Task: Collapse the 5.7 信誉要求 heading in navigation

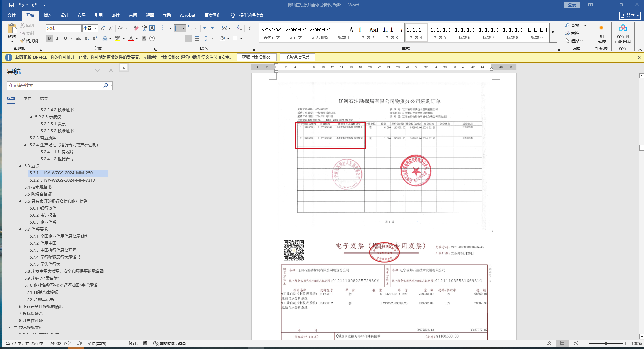Action: coord(20,229)
